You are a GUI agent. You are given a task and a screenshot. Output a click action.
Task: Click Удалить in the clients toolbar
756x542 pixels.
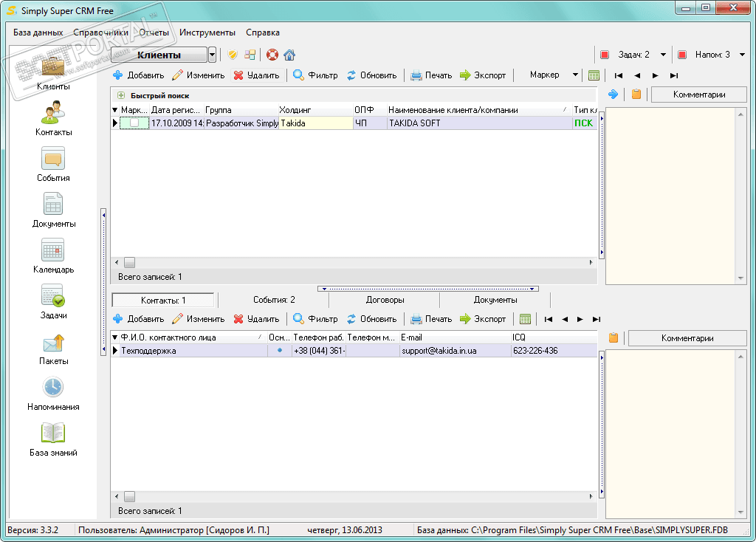coord(256,75)
